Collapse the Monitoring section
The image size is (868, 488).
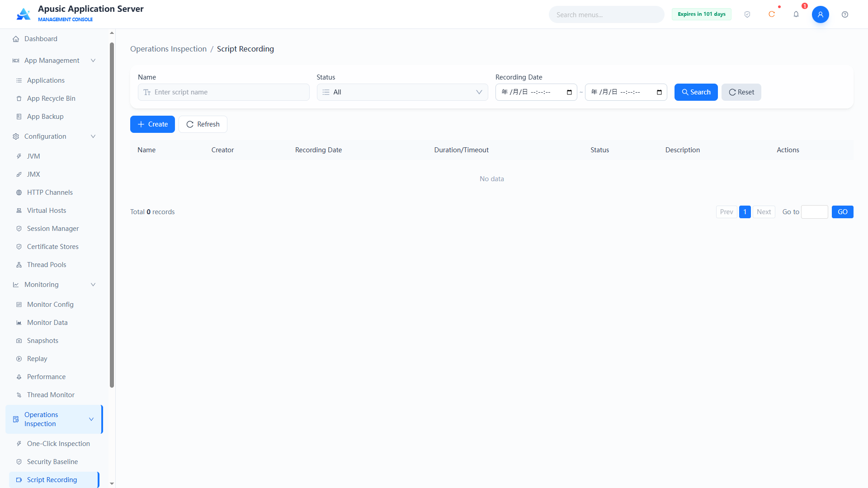coord(54,285)
